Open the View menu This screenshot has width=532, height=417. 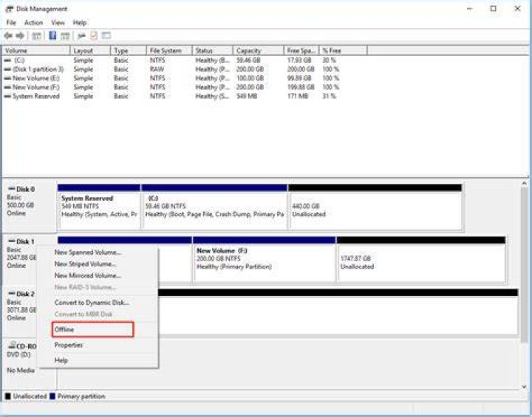click(58, 23)
